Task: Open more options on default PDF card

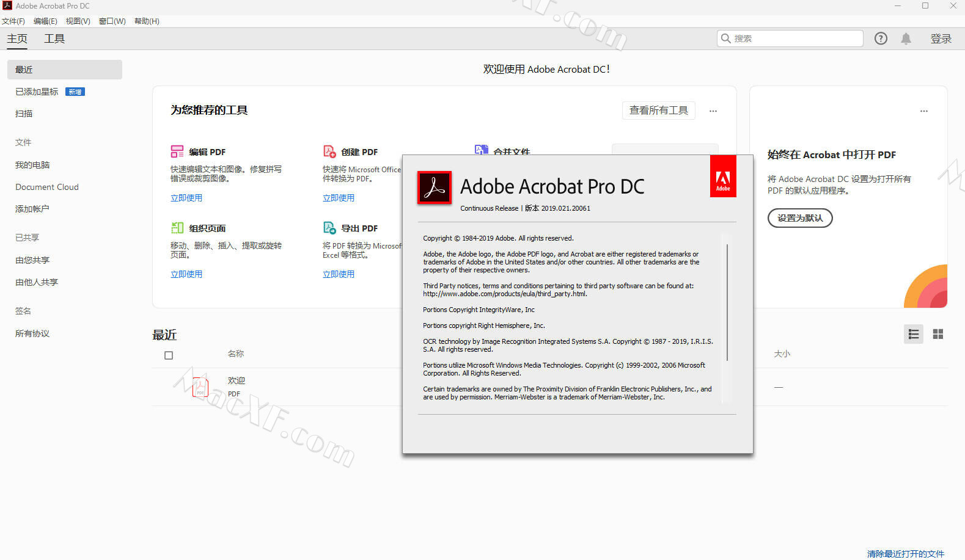Action: pyautogui.click(x=924, y=111)
